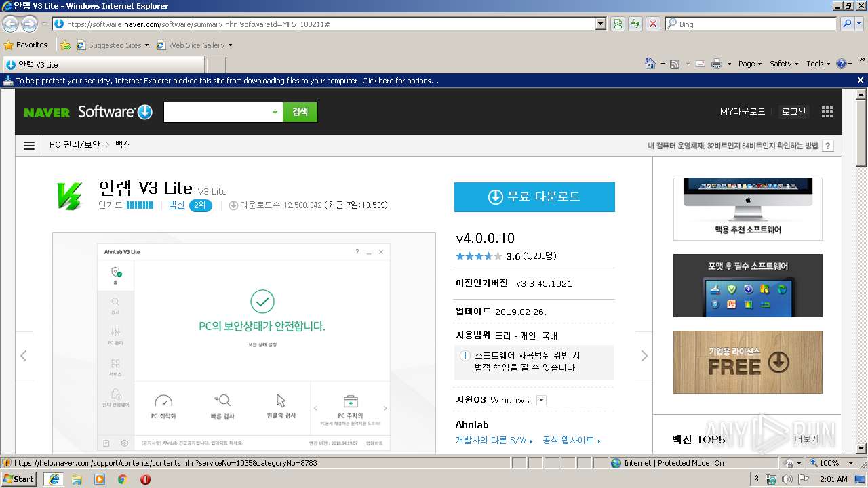Expand Web Slice Gallery dropdown
This screenshot has width=868, height=488.
tap(230, 45)
